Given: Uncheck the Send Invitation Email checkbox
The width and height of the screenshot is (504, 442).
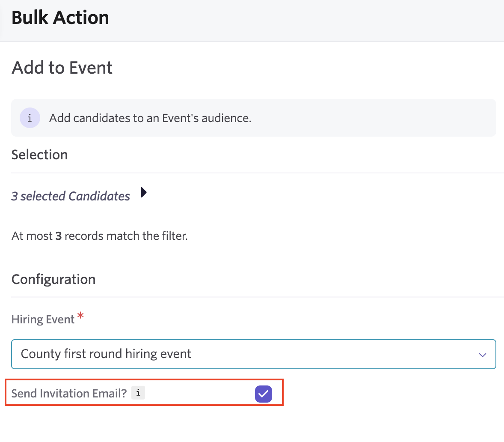Looking at the screenshot, I should pyautogui.click(x=264, y=394).
